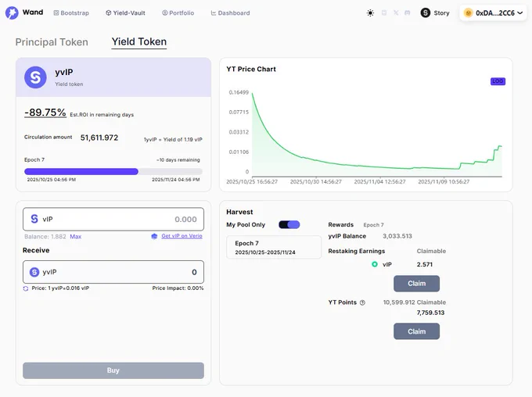Click the -89.75% Est. ROI value
Screen dimensions: 532x397
coord(45,113)
